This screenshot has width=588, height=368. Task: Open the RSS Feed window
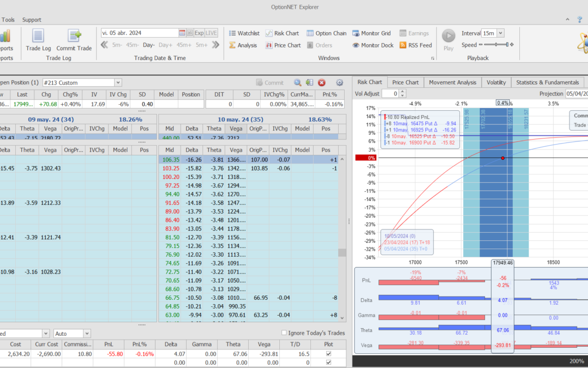pyautogui.click(x=415, y=45)
